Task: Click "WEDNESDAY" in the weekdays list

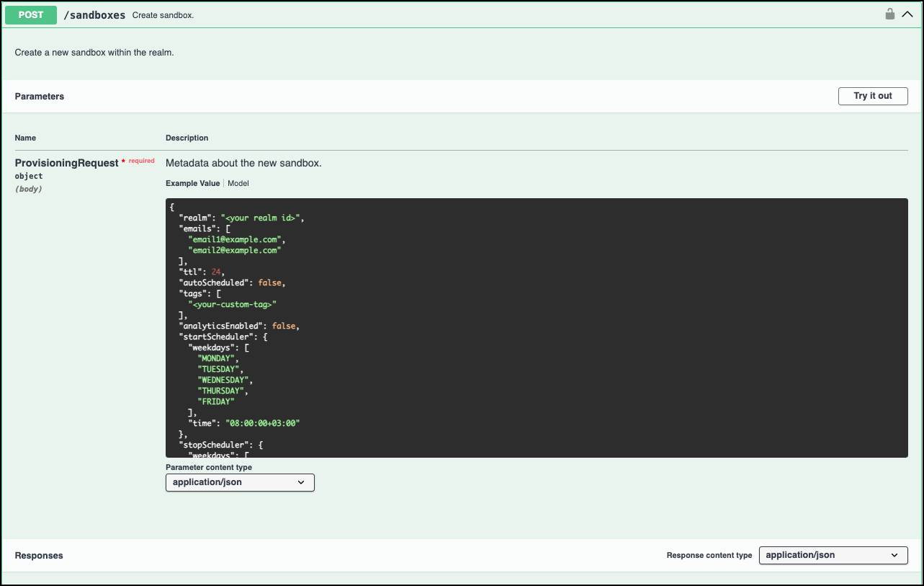Action: pos(223,380)
